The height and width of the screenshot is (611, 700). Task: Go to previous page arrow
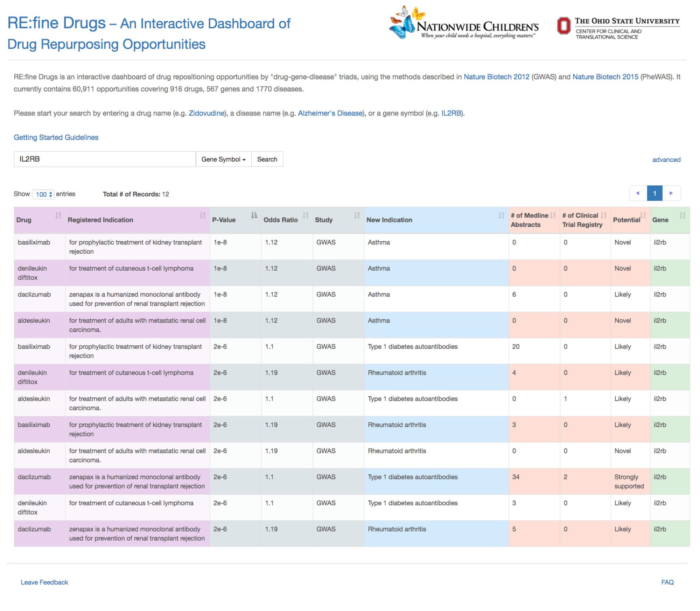click(637, 193)
